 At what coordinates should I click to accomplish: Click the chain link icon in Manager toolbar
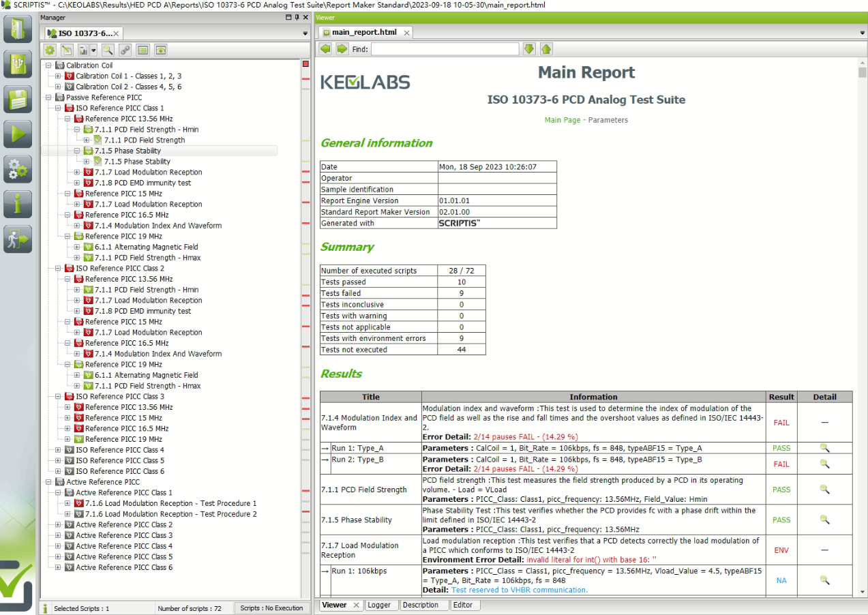[x=125, y=50]
